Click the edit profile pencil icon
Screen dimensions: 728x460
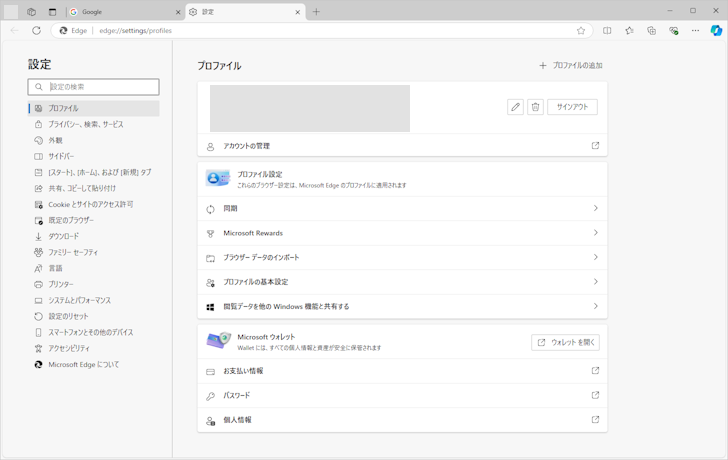click(515, 107)
